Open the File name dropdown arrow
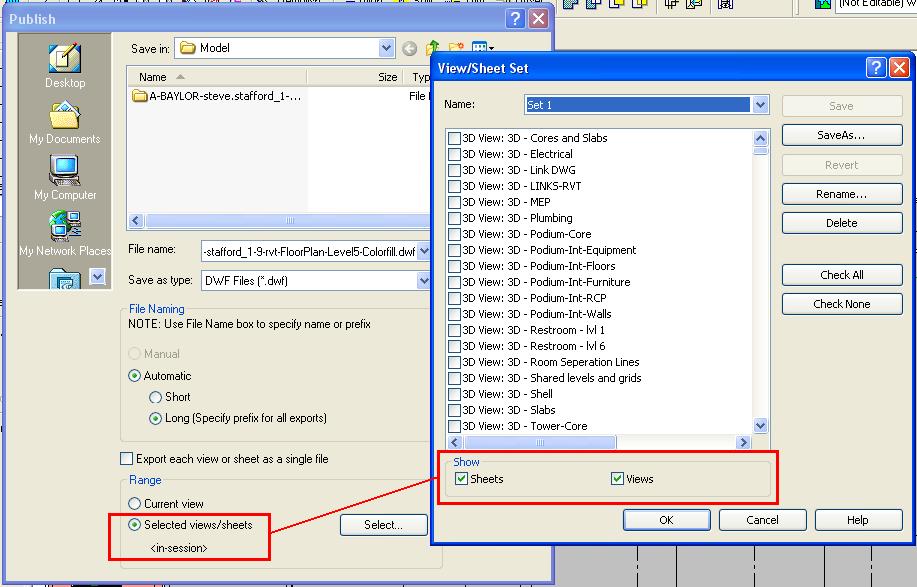Screen dimensions: 917x587 (424, 251)
